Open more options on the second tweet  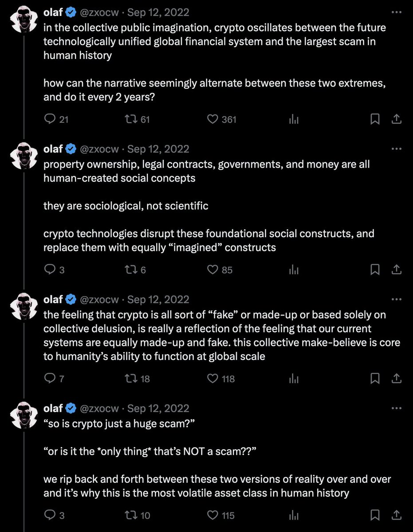(x=396, y=149)
